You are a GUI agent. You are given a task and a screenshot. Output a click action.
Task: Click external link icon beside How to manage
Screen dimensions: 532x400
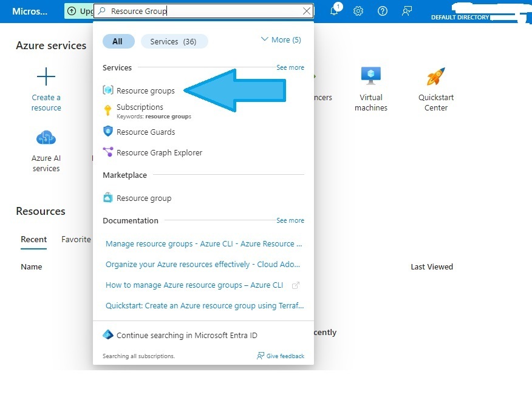[296, 285]
